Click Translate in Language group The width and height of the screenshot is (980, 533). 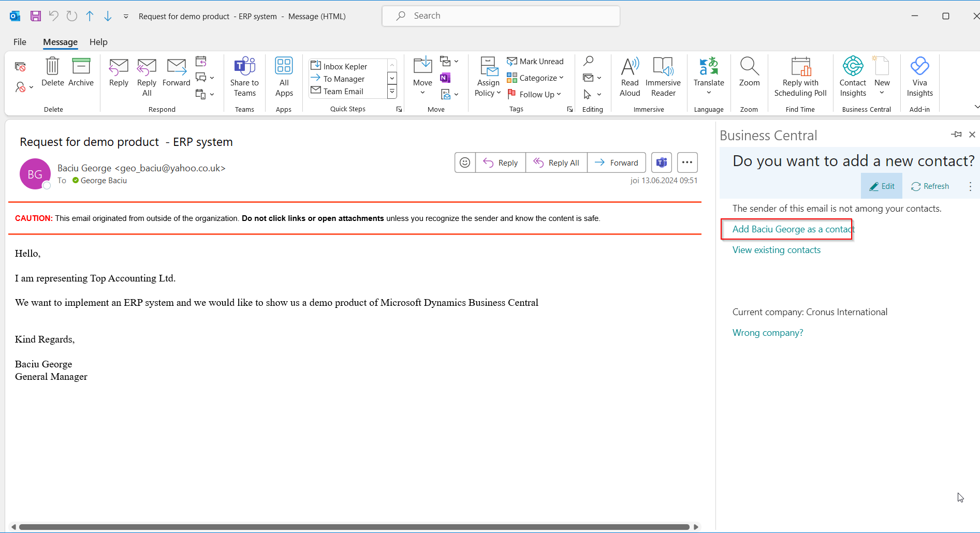click(x=709, y=77)
